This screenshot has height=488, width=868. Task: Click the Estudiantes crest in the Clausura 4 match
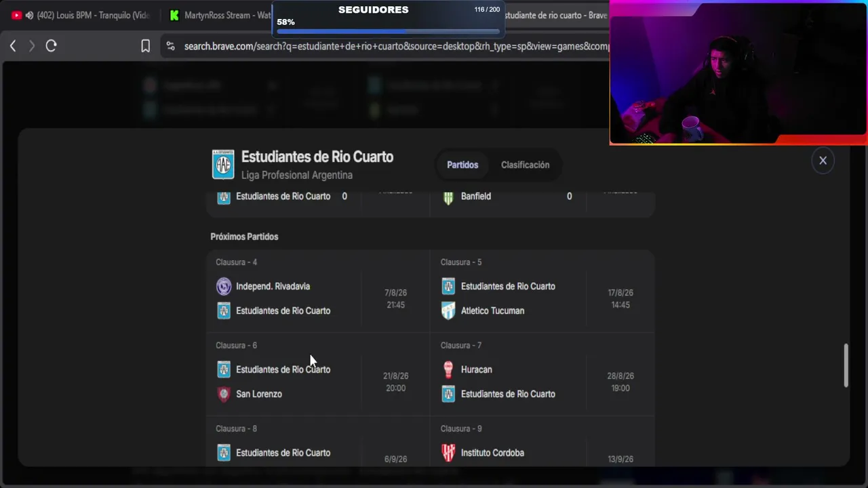[224, 310]
